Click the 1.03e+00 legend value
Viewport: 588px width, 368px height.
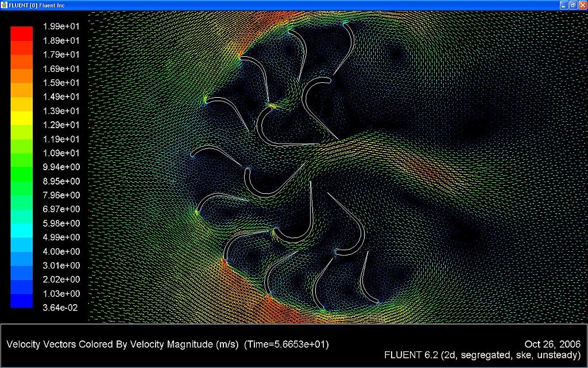coord(61,294)
